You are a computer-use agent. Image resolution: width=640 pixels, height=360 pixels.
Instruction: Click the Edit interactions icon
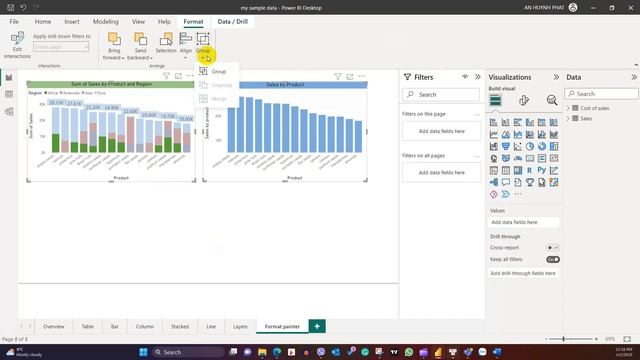(17, 38)
